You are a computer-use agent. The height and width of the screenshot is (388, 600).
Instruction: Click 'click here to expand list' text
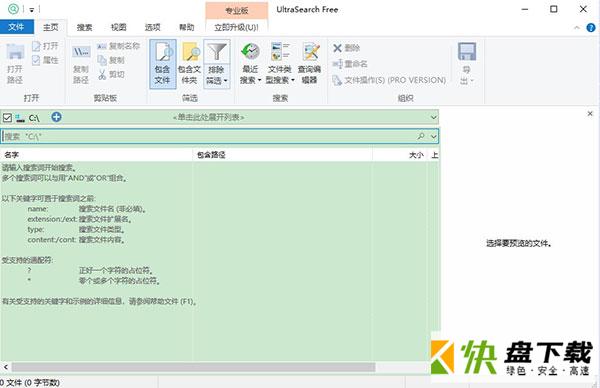[x=209, y=117]
